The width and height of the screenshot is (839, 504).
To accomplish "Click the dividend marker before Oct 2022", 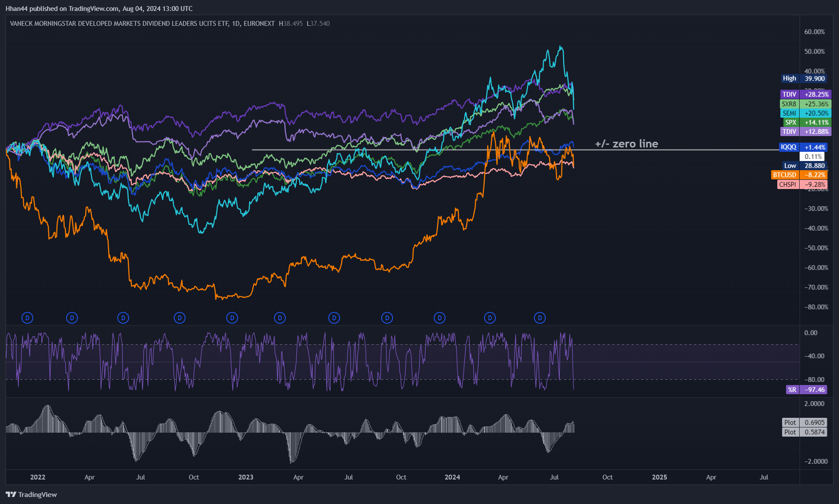I will 179,318.
